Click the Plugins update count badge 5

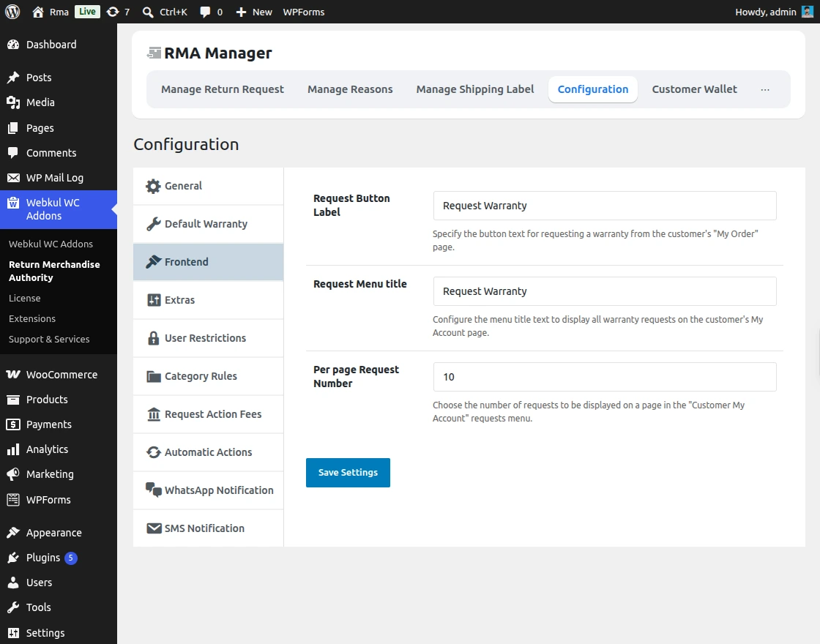coord(70,558)
